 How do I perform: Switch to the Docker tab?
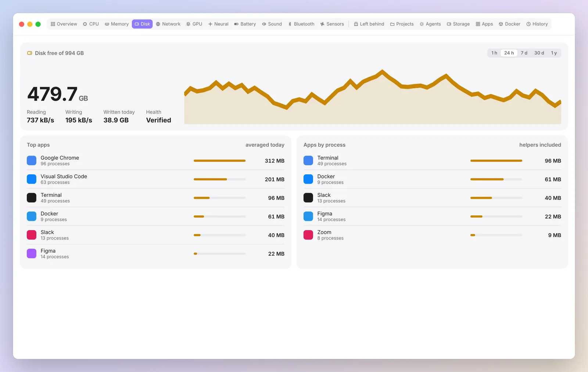pyautogui.click(x=510, y=24)
